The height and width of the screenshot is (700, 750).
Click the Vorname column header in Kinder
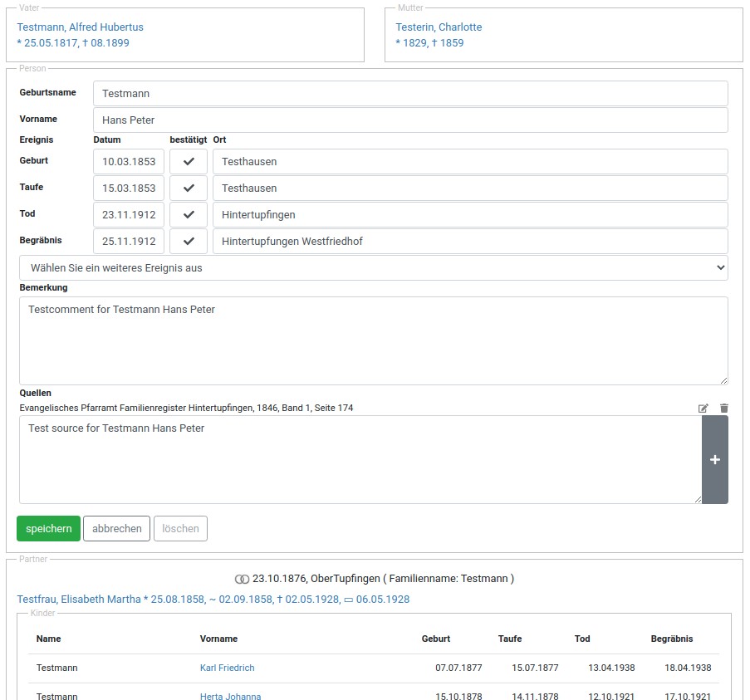[x=218, y=639]
